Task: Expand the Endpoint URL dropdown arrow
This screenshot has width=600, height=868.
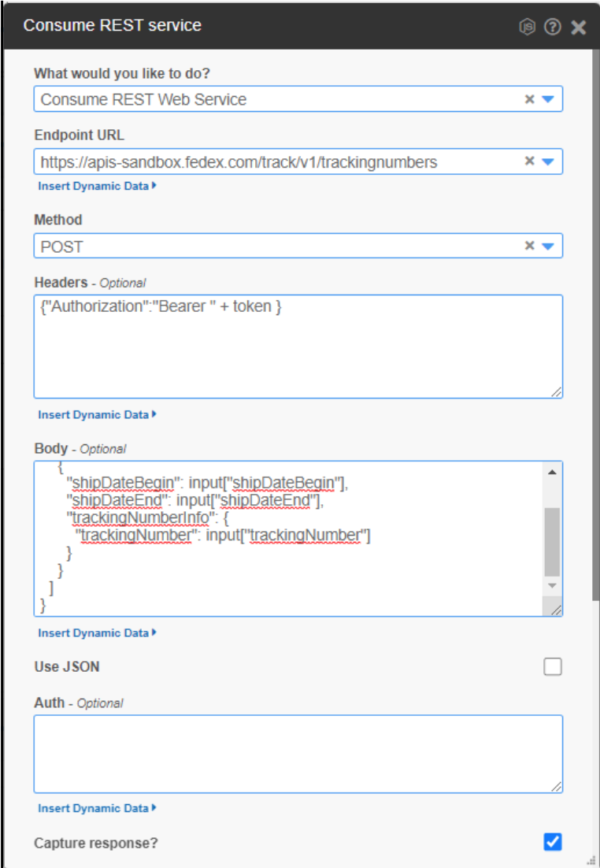Action: [547, 161]
